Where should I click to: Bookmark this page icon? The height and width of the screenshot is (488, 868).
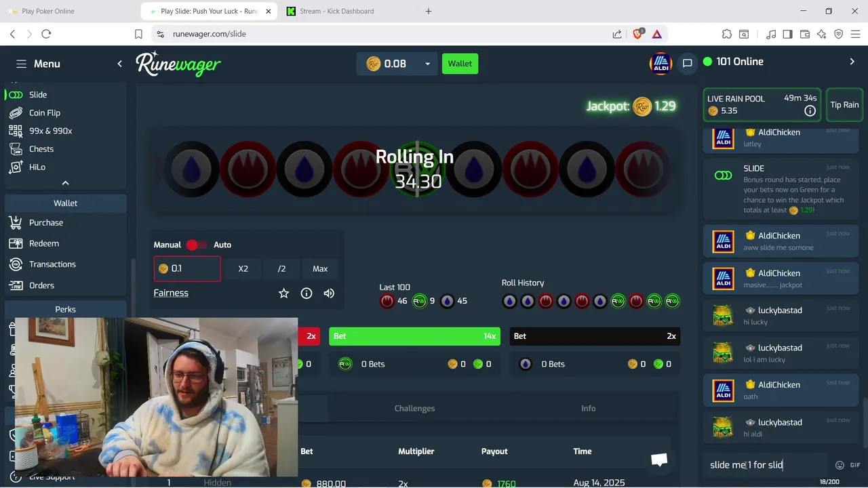138,34
